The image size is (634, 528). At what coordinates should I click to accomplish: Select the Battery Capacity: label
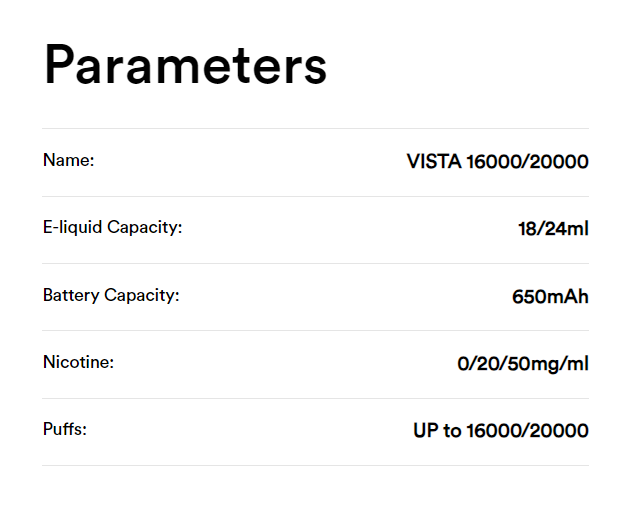(111, 295)
